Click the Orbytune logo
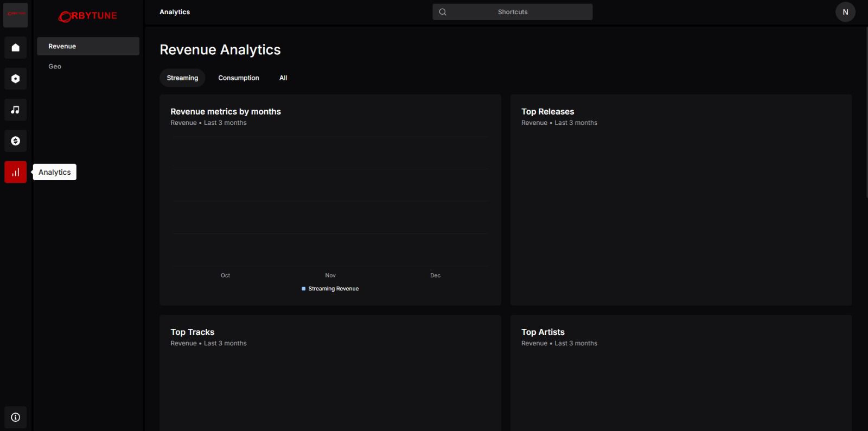The image size is (868, 431). [x=88, y=16]
